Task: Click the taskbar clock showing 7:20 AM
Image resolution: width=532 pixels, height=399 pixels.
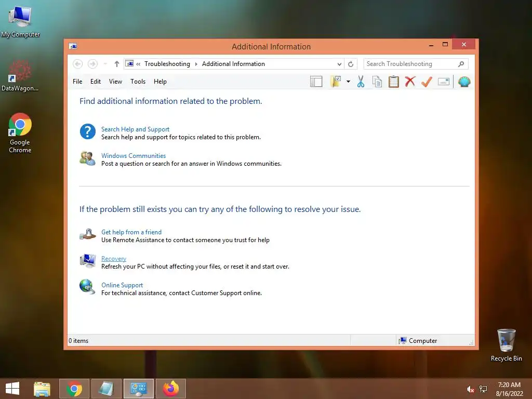Action: pyautogui.click(x=509, y=389)
